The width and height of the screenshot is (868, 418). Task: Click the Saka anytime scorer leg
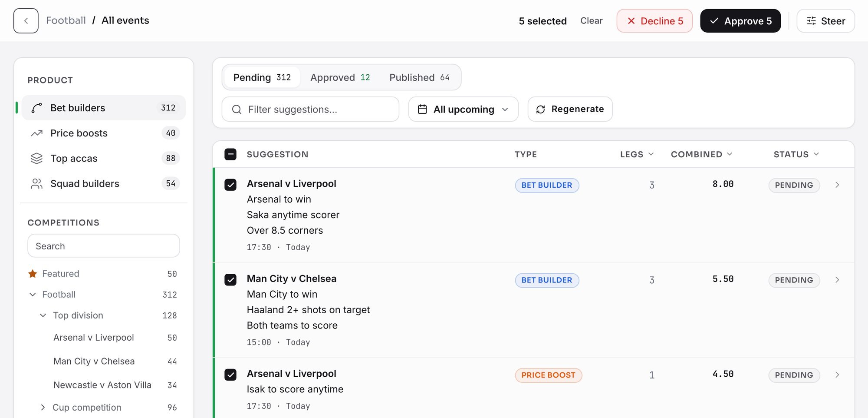coord(293,215)
